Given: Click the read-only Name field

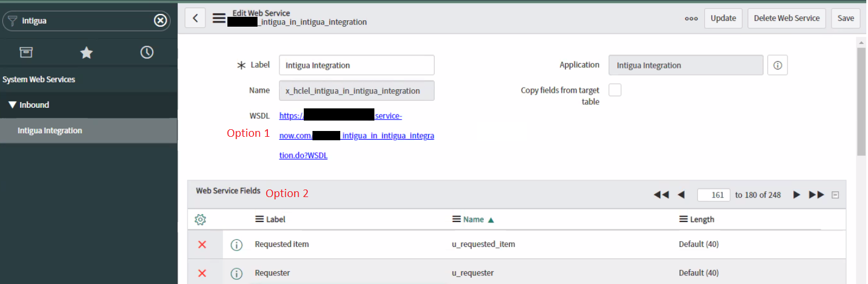Looking at the screenshot, I should tap(356, 90).
